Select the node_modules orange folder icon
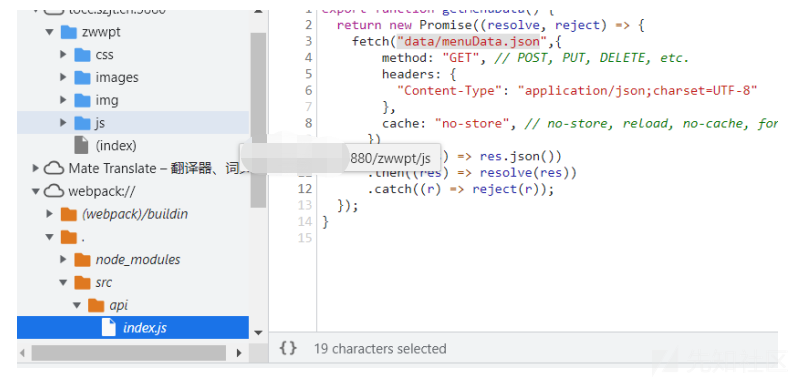This screenshot has height=380, width=804. pyautogui.click(x=82, y=259)
